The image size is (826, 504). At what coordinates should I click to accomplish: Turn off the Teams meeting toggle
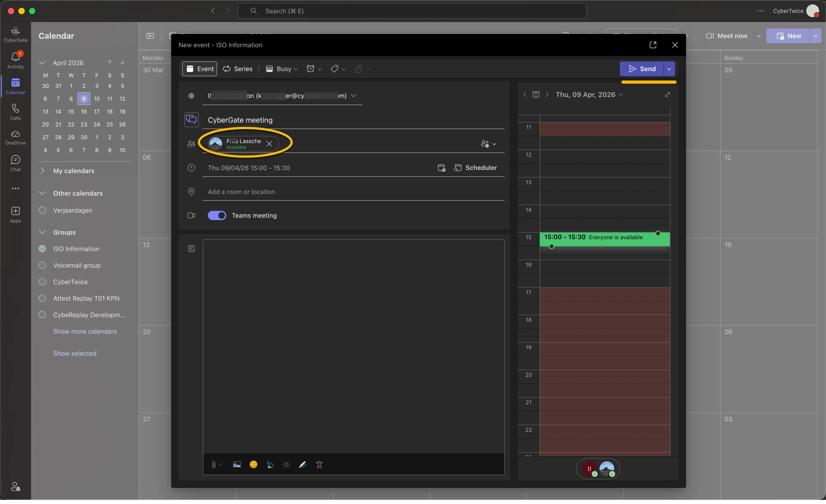tap(217, 216)
